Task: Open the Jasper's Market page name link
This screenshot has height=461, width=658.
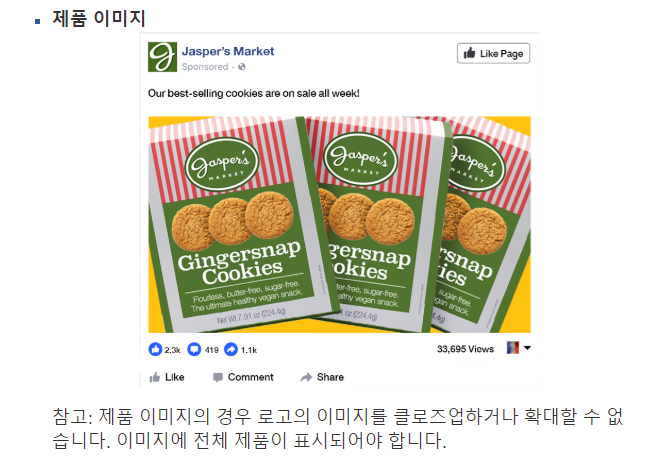Action: pos(228,51)
